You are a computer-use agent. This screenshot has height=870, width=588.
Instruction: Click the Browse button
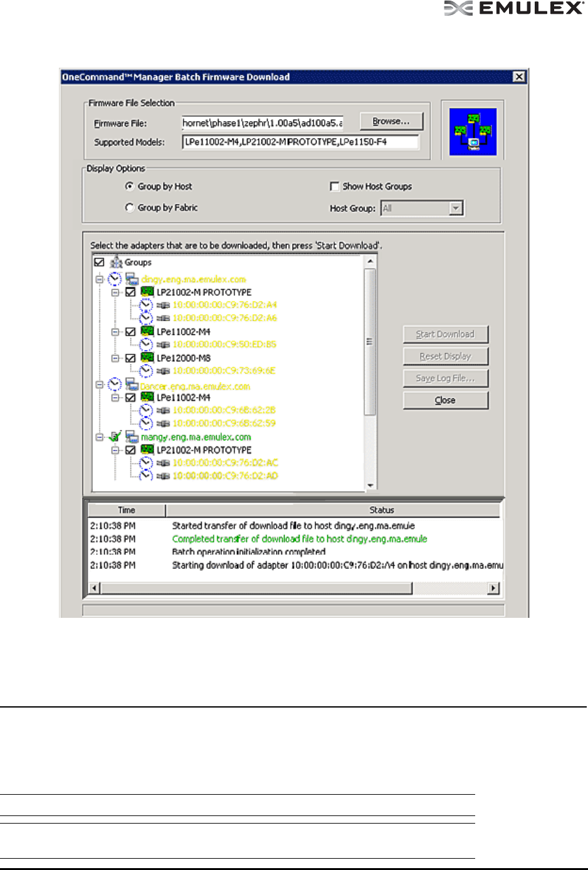tap(391, 122)
